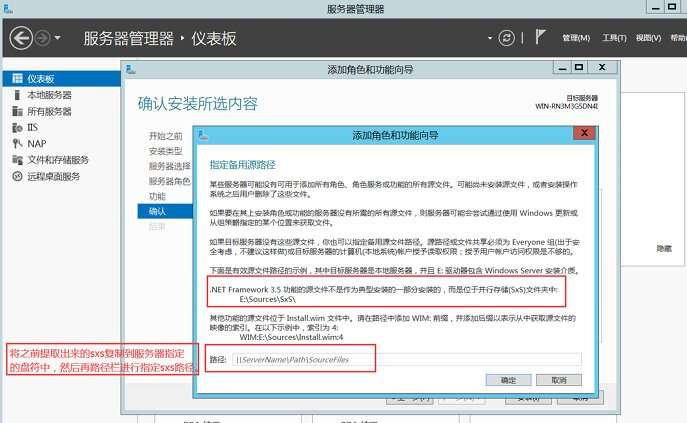Click the 确认安装所选内容 page heading
This screenshot has height=423, width=687.
[198, 104]
